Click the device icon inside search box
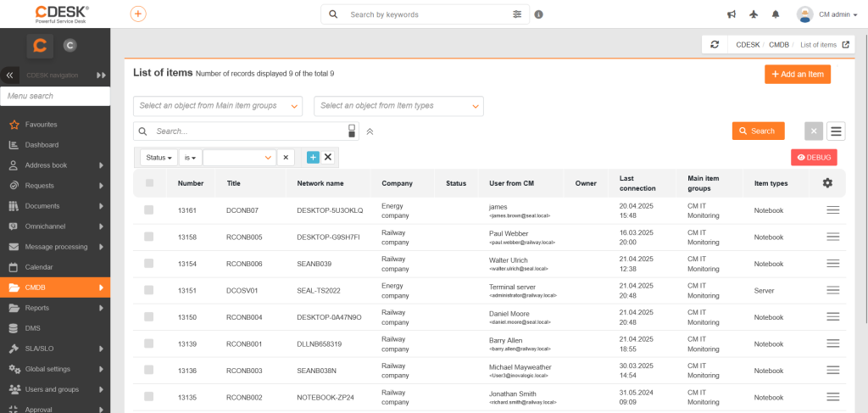 (x=352, y=131)
